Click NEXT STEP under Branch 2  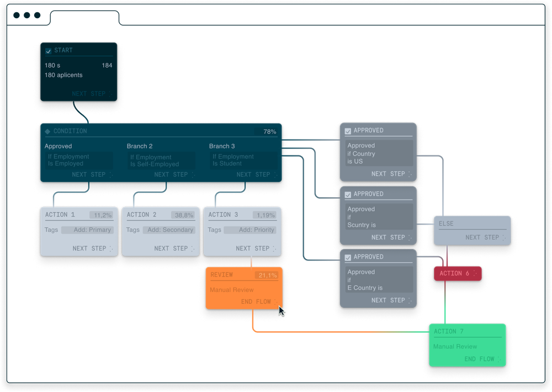171,174
